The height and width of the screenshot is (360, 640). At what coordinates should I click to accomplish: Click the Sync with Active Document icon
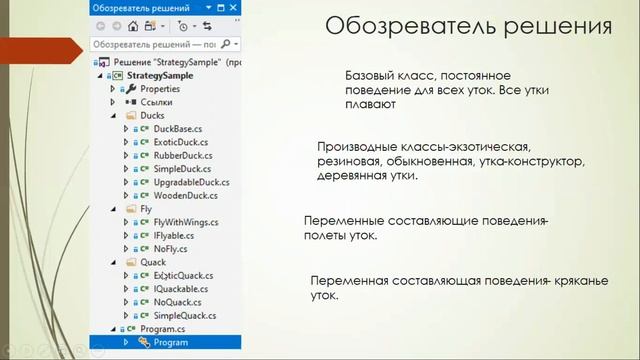tap(207, 27)
